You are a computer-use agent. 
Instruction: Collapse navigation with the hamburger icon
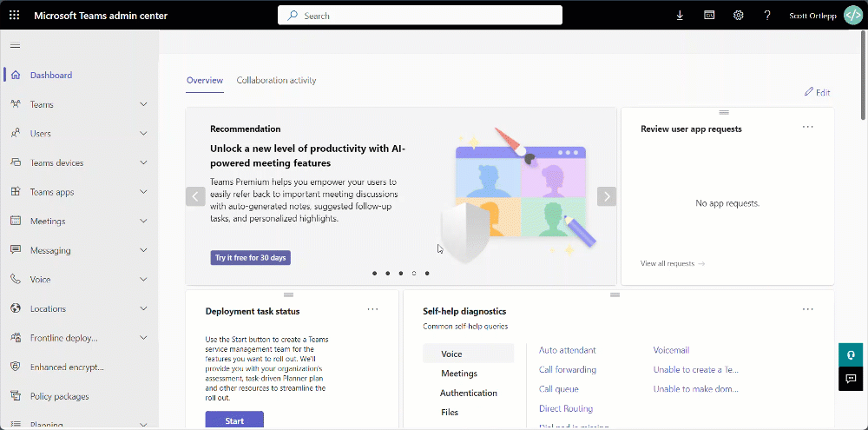tap(16, 45)
